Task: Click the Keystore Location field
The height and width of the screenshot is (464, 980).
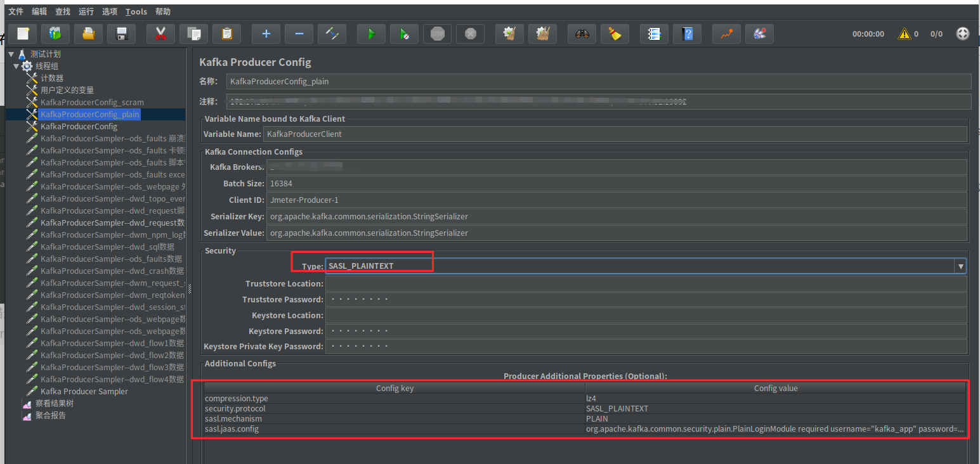Action: coord(646,315)
